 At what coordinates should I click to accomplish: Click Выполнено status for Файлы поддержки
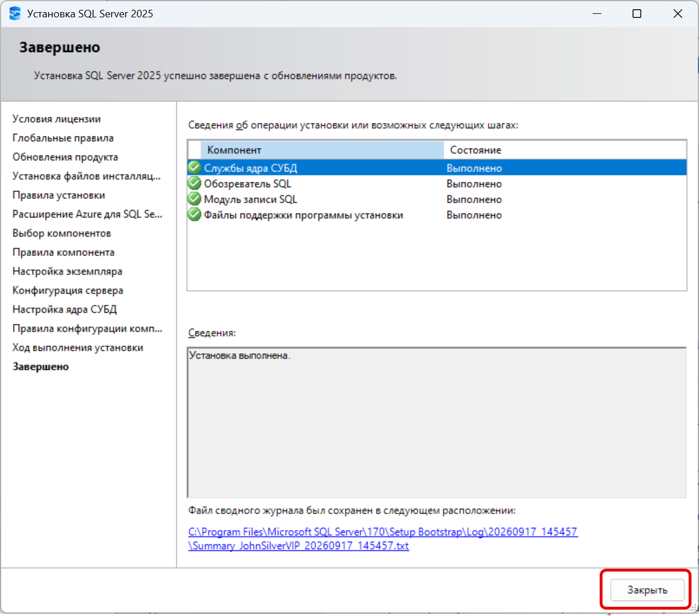pos(474,215)
